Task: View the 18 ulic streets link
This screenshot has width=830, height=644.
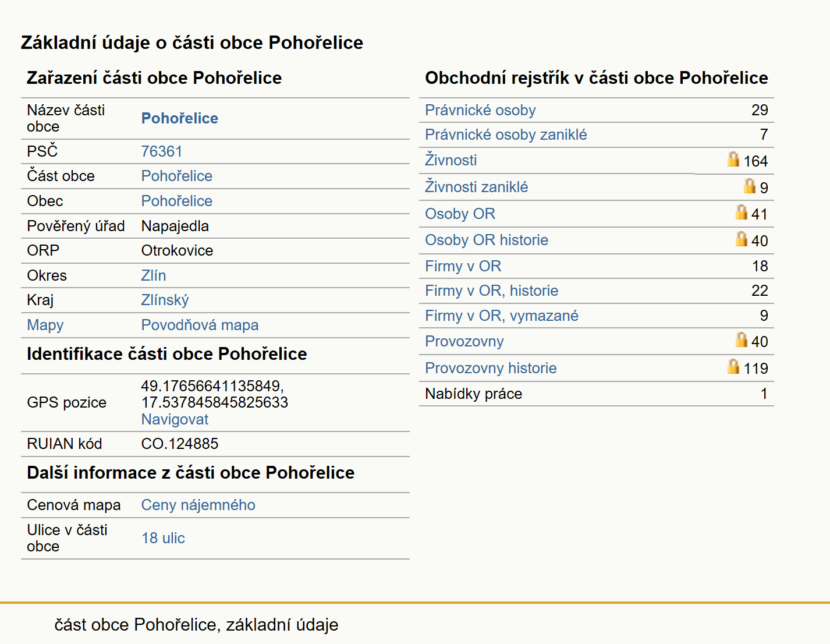Action: pos(163,538)
